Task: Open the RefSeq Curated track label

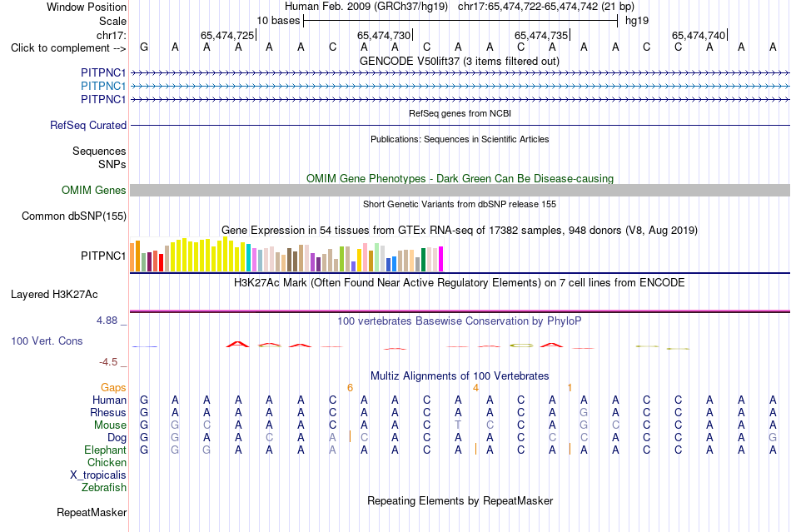Action: pyautogui.click(x=88, y=125)
